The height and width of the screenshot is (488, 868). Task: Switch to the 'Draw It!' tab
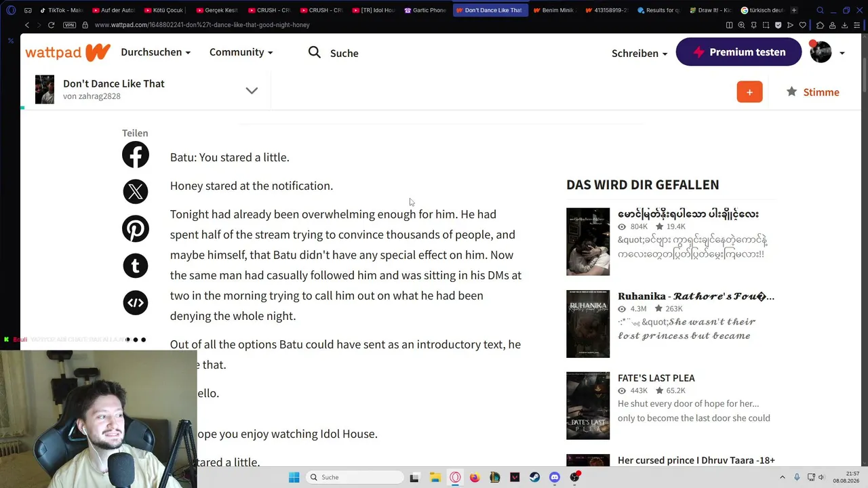tap(710, 10)
